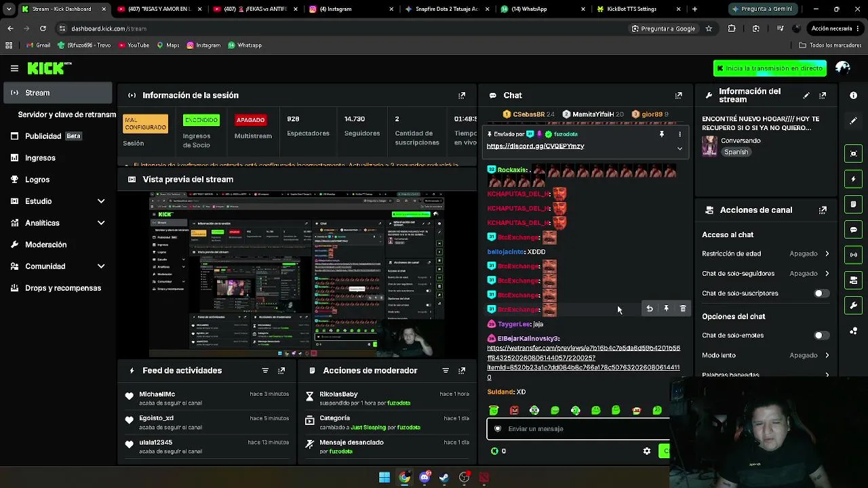Toggle the activity feed lightning widget

854,179
